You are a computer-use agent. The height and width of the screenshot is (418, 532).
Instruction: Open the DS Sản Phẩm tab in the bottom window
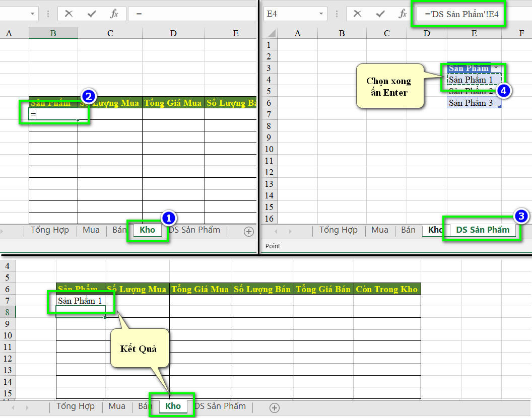pyautogui.click(x=220, y=406)
